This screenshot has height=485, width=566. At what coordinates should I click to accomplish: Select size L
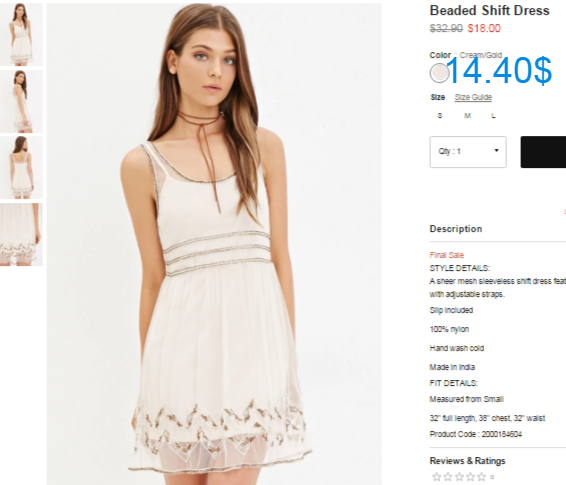coord(493,115)
